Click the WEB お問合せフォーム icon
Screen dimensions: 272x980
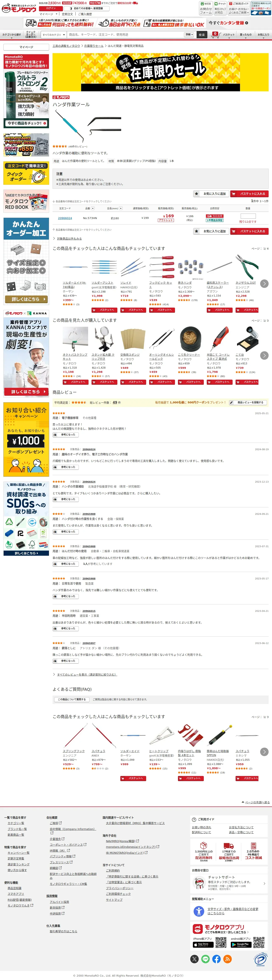coord(206,8)
